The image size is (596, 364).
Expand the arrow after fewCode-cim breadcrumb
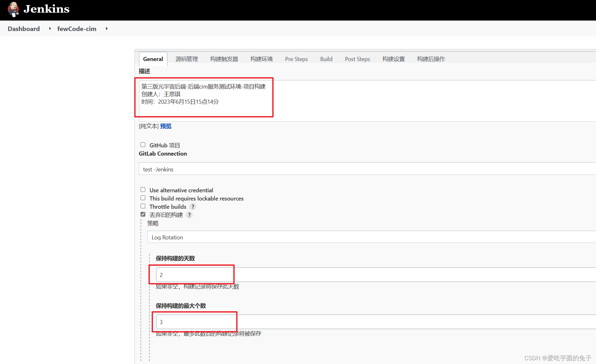coord(107,28)
